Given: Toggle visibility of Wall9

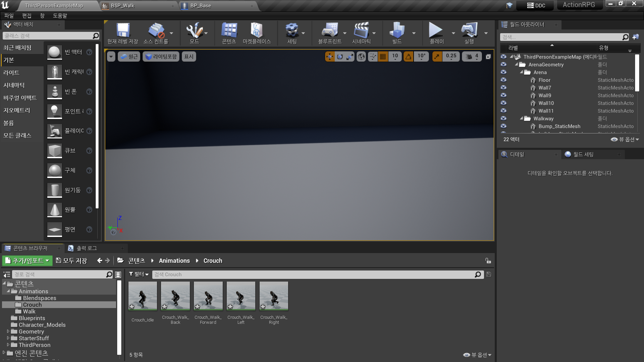Looking at the screenshot, I should coord(503,95).
